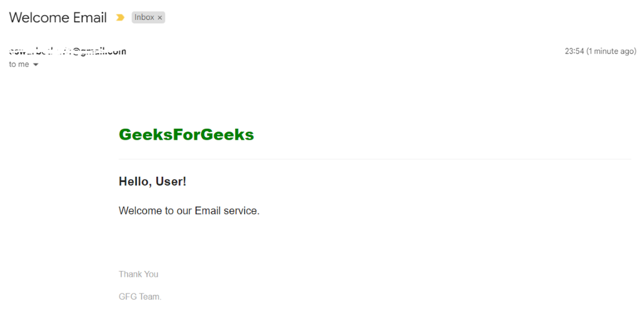Click the horizontal divider under GeeksForGeeks
Viewport: 644px width, 330px height.
[x=375, y=159]
